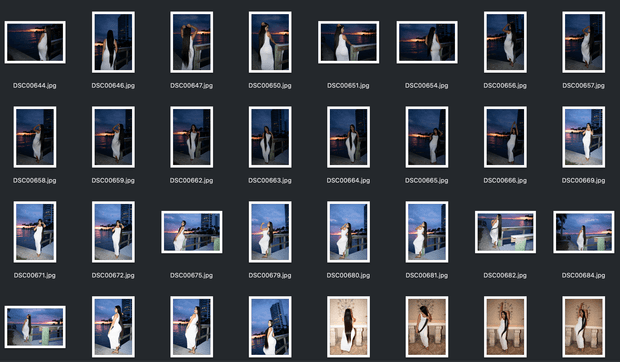Pick the DSC00650.jpg image thumbnail
The width and height of the screenshot is (620, 362).
[270, 42]
